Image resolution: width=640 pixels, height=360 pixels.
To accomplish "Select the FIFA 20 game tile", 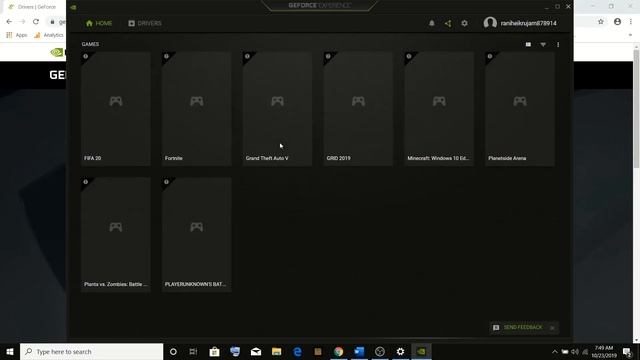I will click(x=116, y=109).
